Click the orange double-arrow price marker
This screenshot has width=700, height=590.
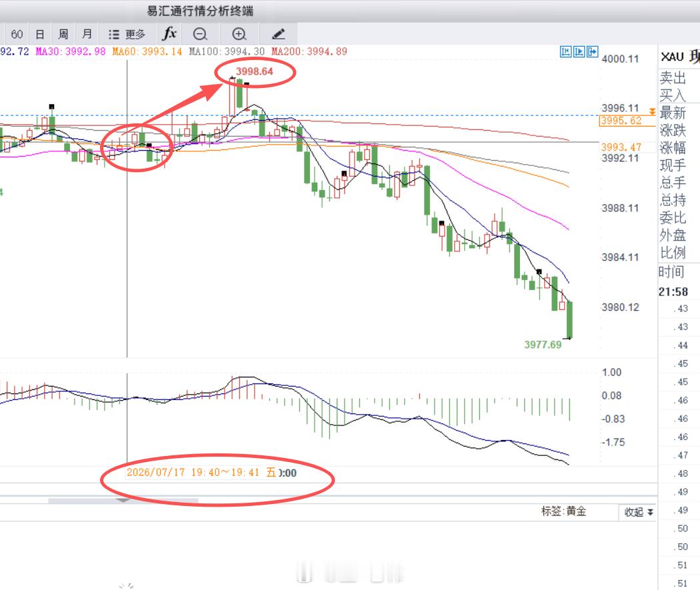[652, 111]
